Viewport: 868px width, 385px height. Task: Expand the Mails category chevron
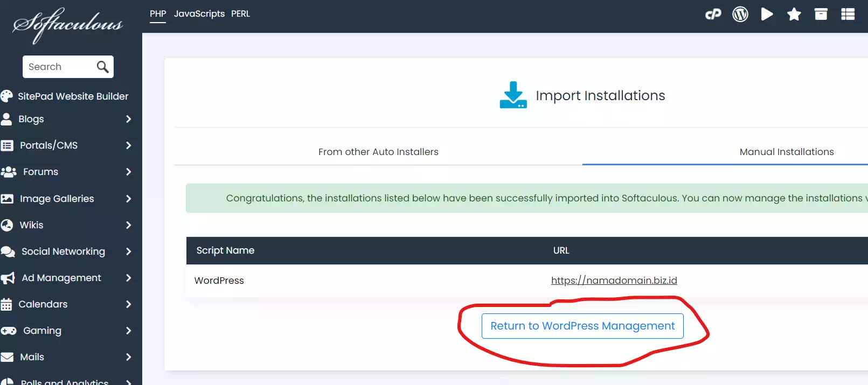(128, 357)
